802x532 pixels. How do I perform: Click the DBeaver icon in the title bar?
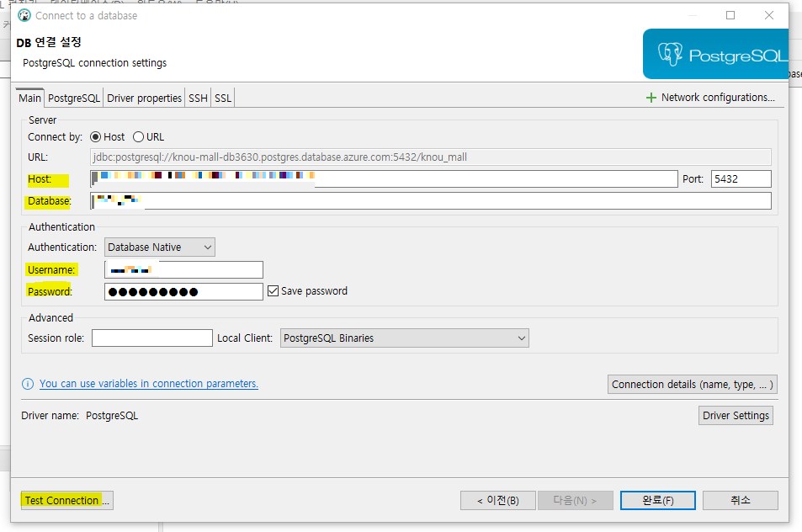pos(24,15)
